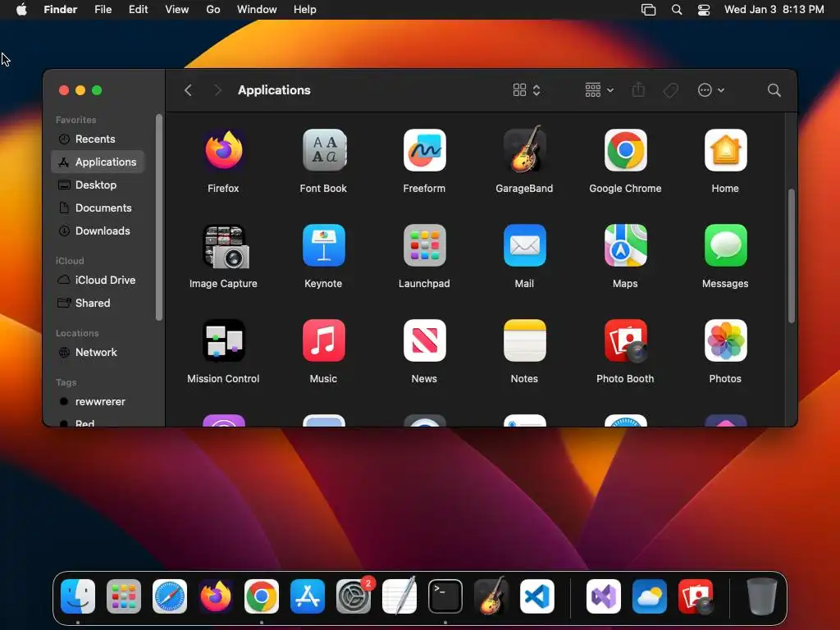This screenshot has width=840, height=630.
Task: Open Recents in the sidebar
Action: 98,139
